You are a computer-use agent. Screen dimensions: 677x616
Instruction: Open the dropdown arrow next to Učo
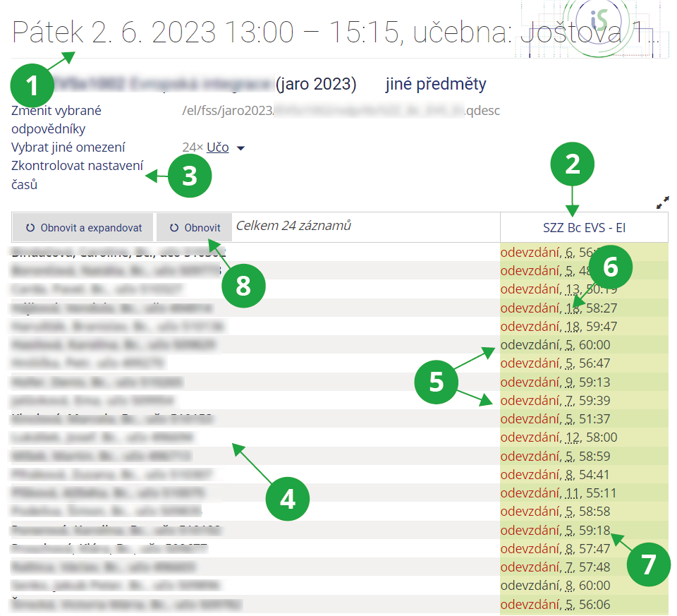(240, 148)
